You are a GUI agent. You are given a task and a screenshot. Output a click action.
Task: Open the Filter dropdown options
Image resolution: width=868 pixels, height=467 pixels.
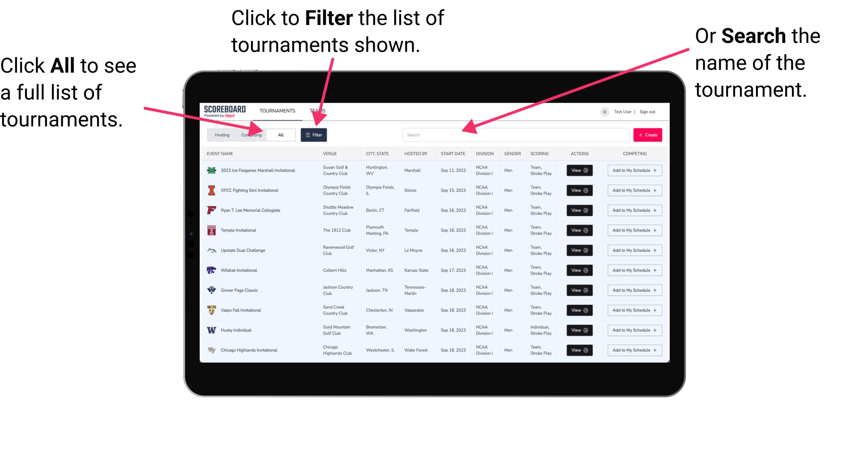(x=314, y=134)
